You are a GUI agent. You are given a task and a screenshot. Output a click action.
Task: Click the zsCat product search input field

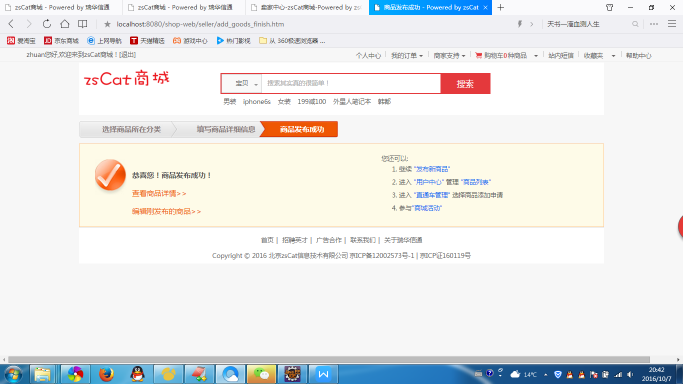click(351, 83)
